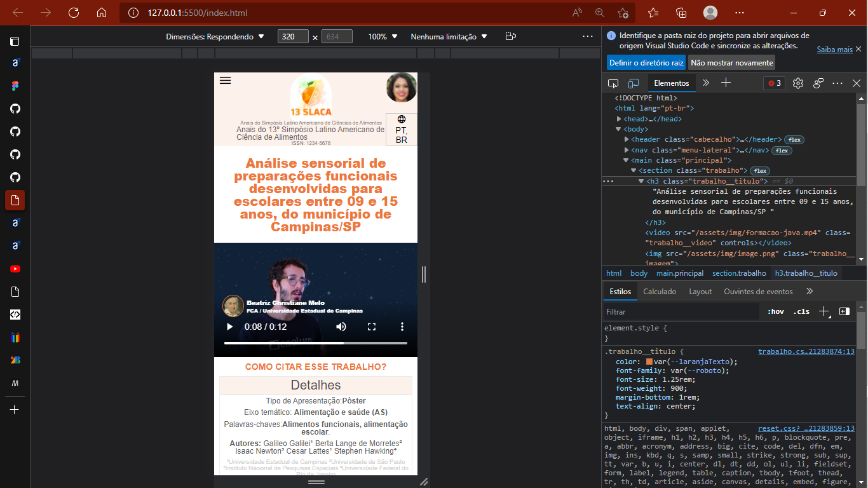Click the Filtrar styles filter field
868x488 pixels.
point(681,312)
